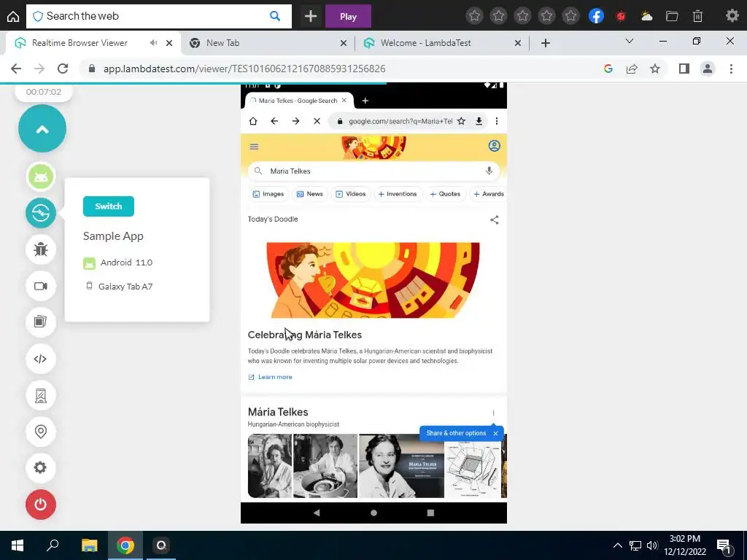Mute the Realtime Browser Viewer tab audio

(153, 43)
